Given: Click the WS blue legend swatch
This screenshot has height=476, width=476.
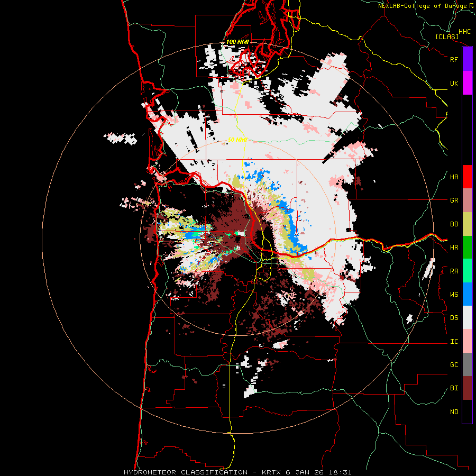Looking at the screenshot, I should tap(467, 294).
